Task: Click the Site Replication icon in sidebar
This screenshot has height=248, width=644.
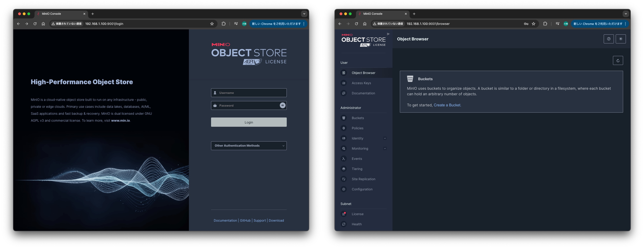Action: pyautogui.click(x=344, y=179)
